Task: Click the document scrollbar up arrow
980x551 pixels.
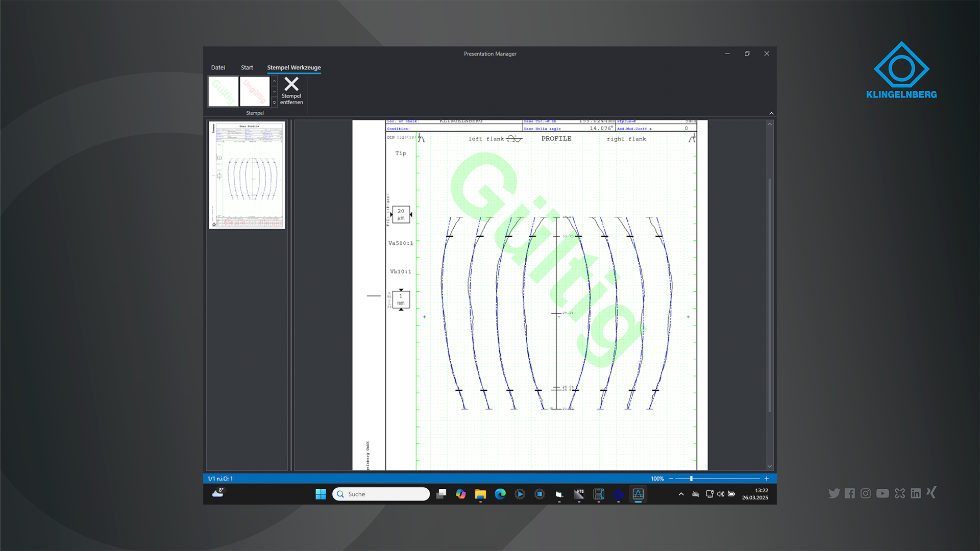Action: [x=770, y=124]
